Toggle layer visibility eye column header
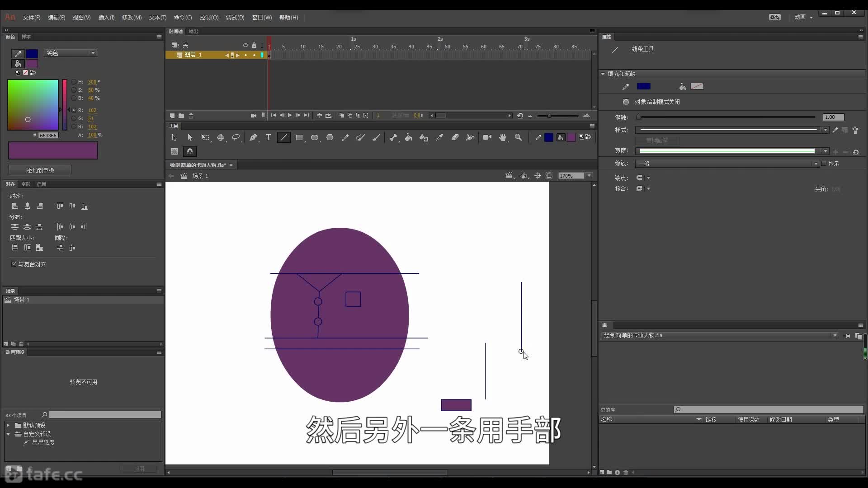 [245, 45]
